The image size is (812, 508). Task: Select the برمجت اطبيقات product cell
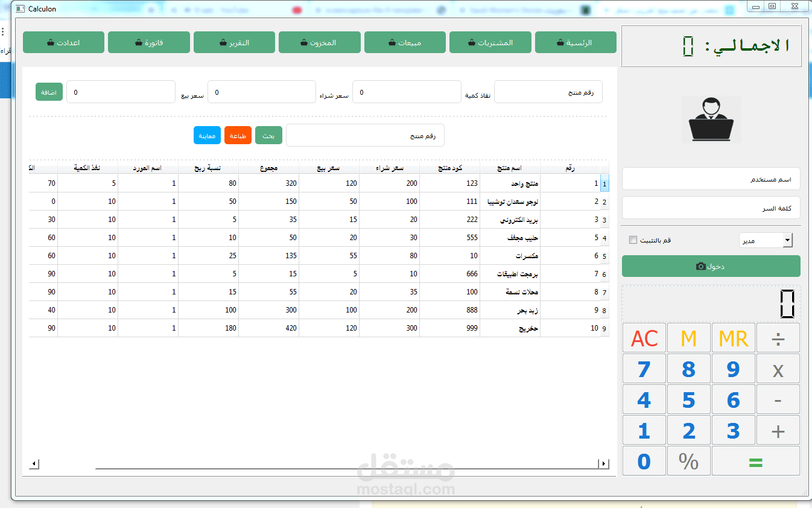point(510,274)
